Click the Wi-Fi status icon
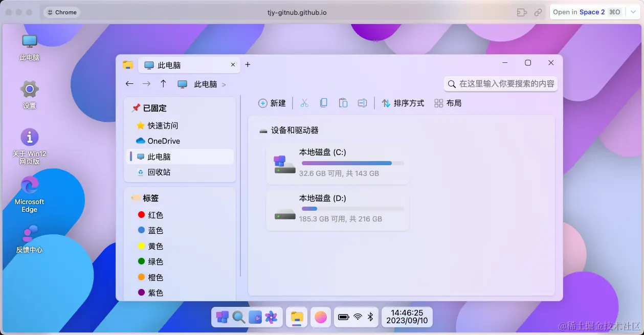Viewport: 644px width, 335px height. [x=358, y=317]
